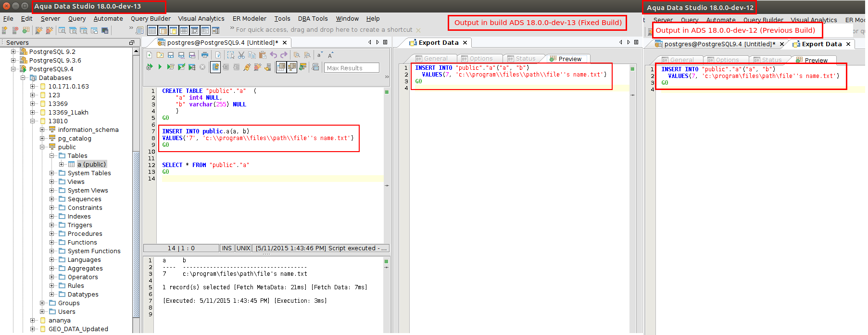Click the Servers panel scrollbar up arrow

[136, 51]
